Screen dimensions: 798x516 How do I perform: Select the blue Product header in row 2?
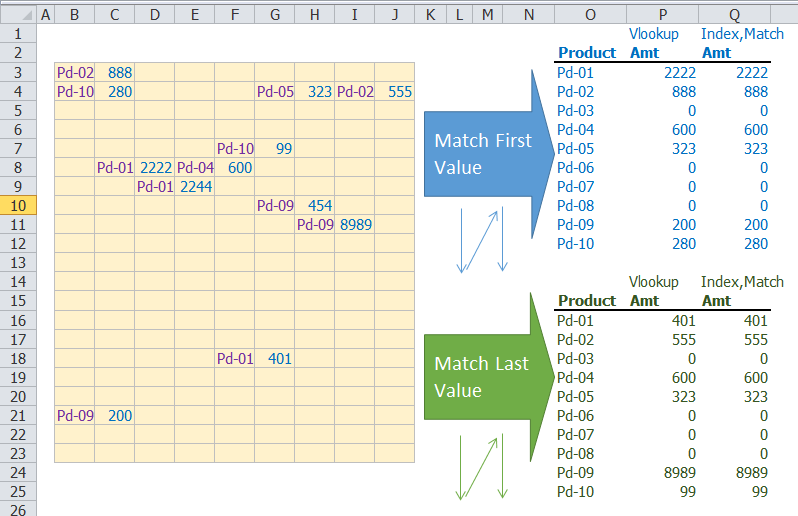[587, 53]
